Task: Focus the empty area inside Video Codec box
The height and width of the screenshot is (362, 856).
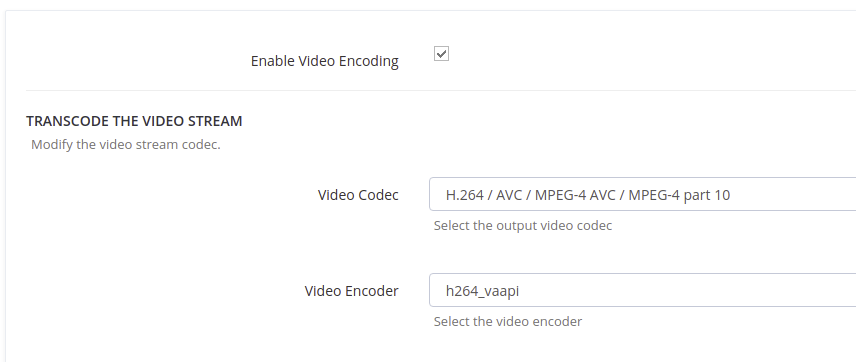Action: 793,194
